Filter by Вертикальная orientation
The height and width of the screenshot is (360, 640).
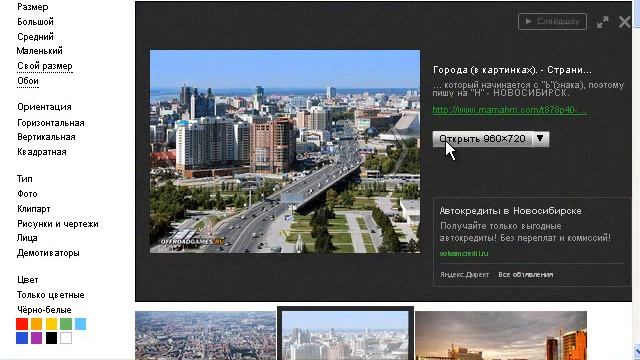click(x=46, y=137)
